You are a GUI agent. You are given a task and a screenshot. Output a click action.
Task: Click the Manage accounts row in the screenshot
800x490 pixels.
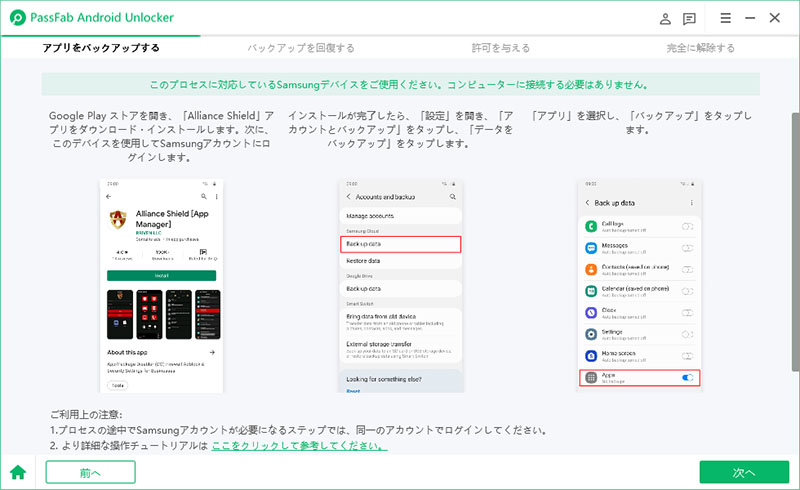401,216
